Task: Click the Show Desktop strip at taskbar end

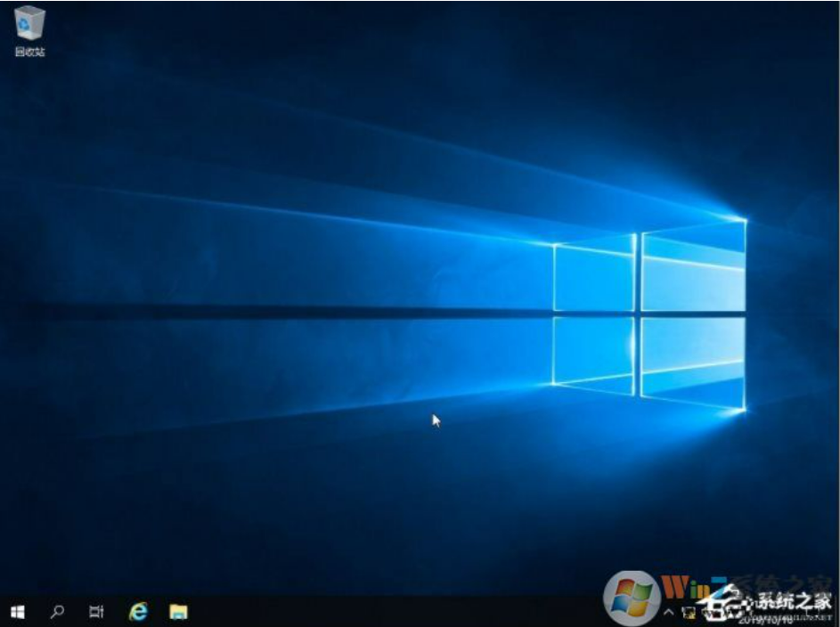Action: [836, 612]
